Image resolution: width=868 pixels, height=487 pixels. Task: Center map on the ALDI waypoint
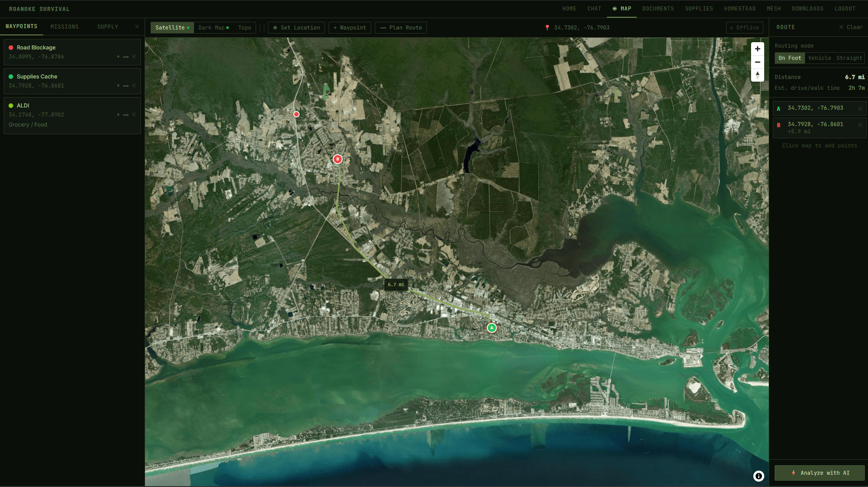pyautogui.click(x=118, y=114)
